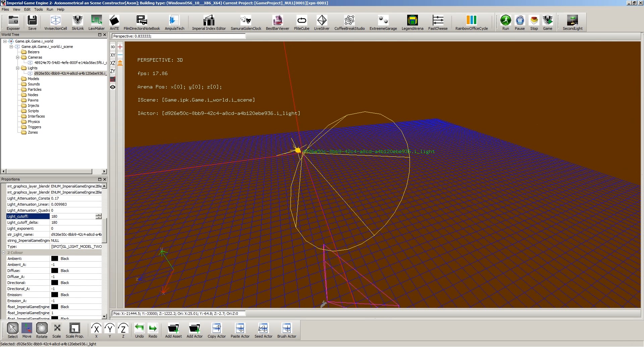This screenshot has height=347, width=644.
Task: Activate the Rotate tool
Action: 42,331
